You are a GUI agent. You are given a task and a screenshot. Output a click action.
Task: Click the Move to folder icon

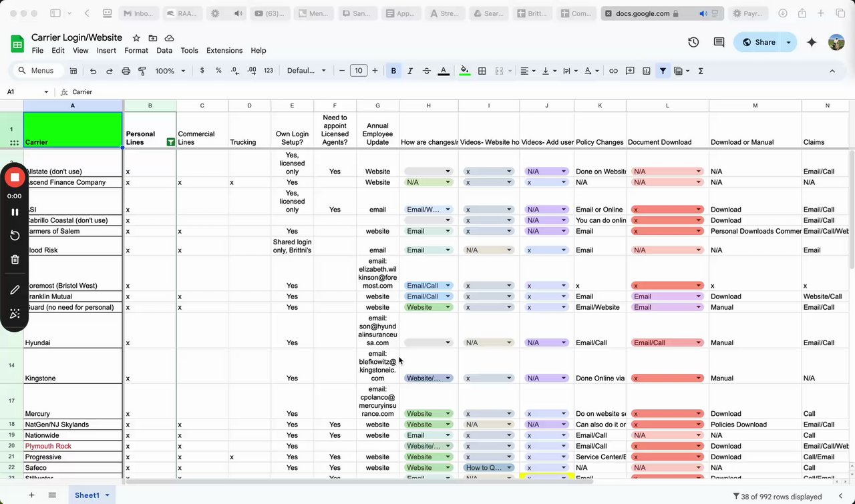[x=153, y=38]
